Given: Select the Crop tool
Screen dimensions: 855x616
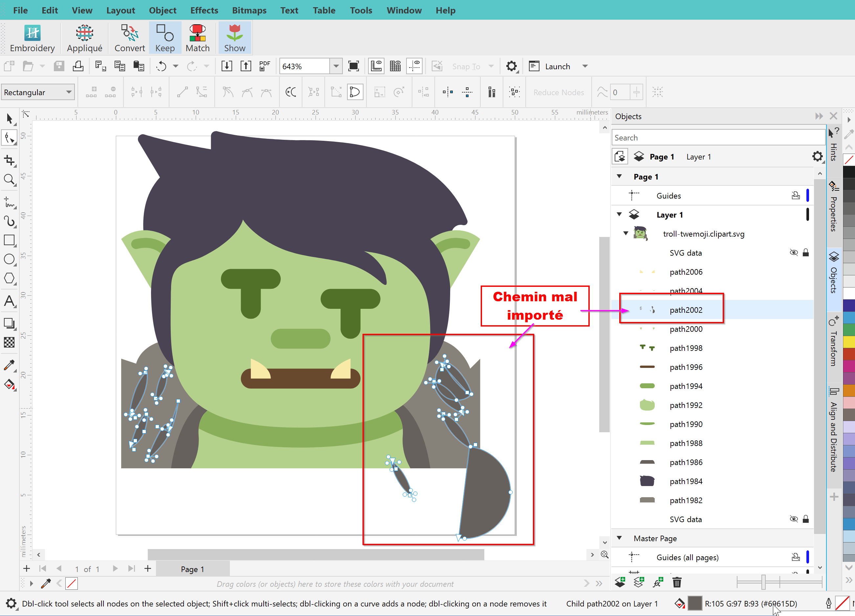Looking at the screenshot, I should [10, 160].
